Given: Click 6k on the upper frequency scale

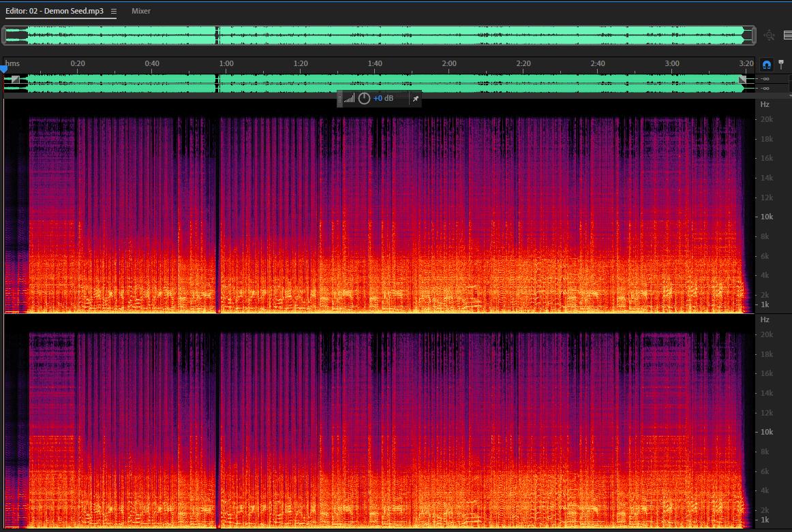Looking at the screenshot, I should click(765, 256).
